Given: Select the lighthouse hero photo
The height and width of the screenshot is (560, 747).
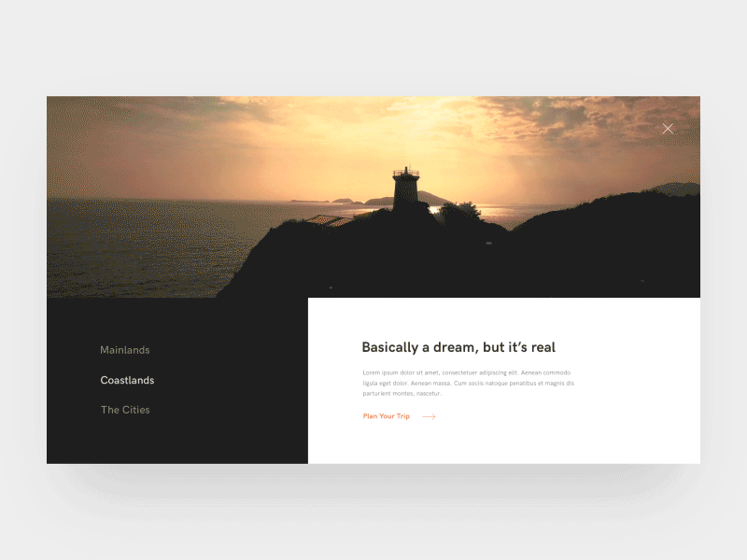Looking at the screenshot, I should pos(373,187).
